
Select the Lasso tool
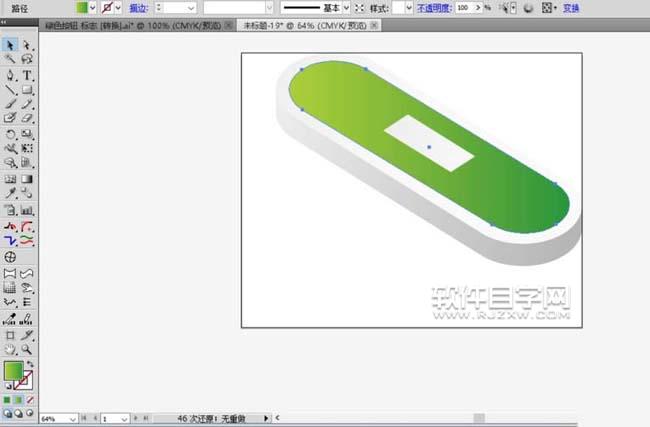[27, 59]
